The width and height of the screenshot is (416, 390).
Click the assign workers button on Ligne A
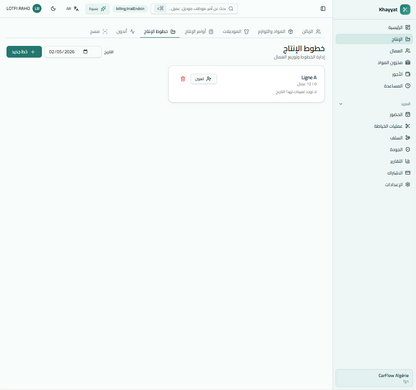click(204, 79)
